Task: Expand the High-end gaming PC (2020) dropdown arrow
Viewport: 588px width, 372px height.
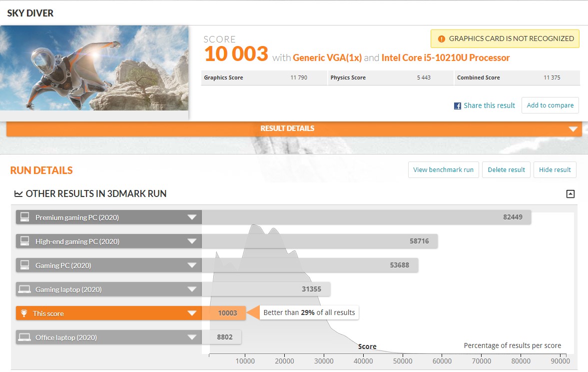Action: click(192, 241)
